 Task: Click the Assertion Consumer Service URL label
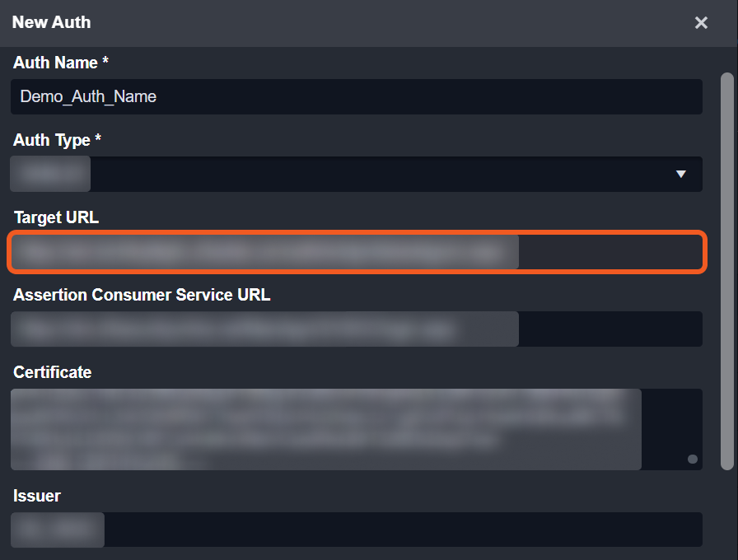tap(142, 295)
